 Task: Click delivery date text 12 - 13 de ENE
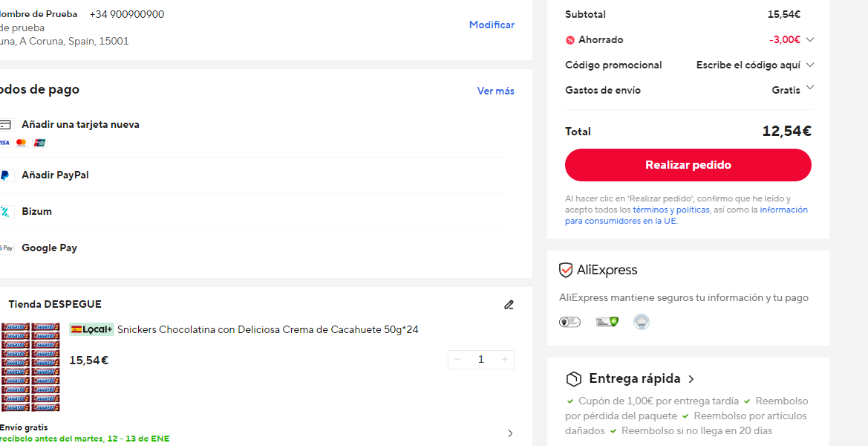point(137,439)
